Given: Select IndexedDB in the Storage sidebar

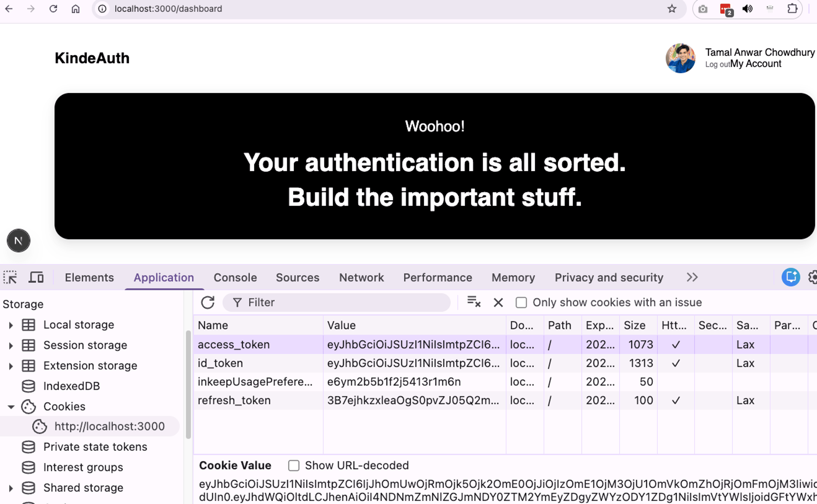Looking at the screenshot, I should pyautogui.click(x=72, y=386).
